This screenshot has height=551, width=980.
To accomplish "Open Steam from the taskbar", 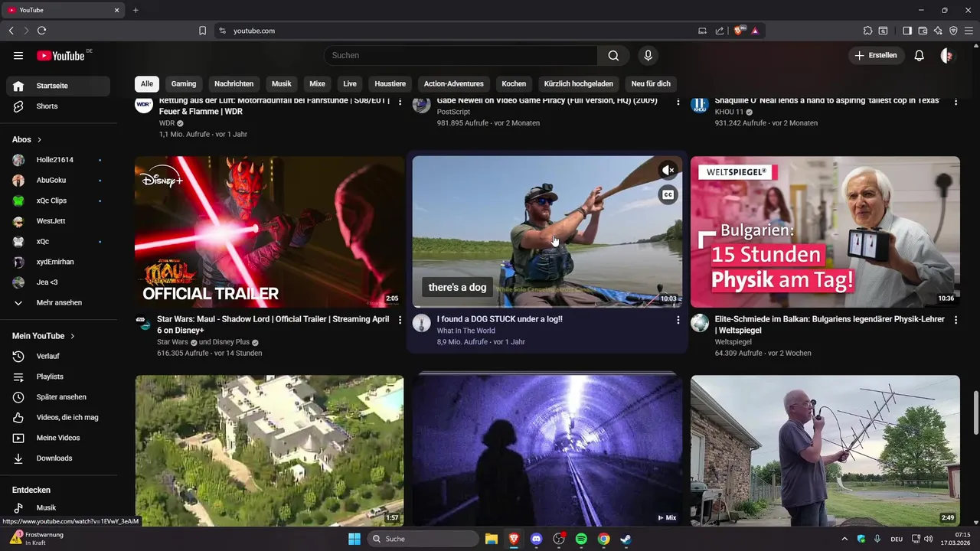I will click(626, 539).
